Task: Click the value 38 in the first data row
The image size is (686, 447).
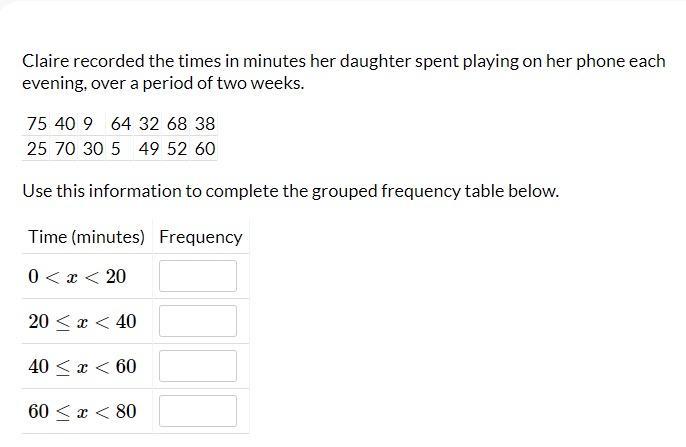Action: pyautogui.click(x=205, y=124)
